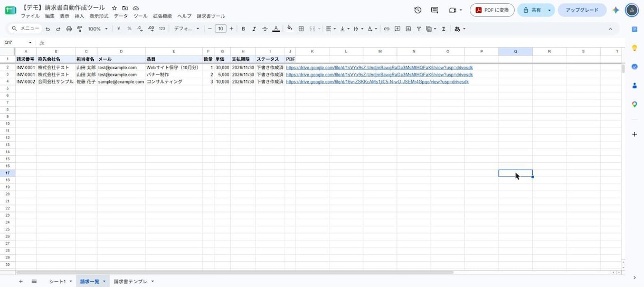This screenshot has width=644, height=287.
Task: Undo the last action
Action: coord(48,29)
